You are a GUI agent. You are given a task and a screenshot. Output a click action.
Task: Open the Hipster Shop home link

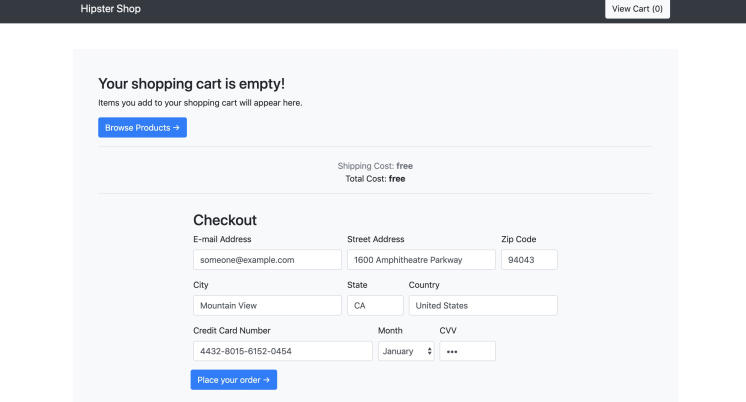(x=110, y=9)
